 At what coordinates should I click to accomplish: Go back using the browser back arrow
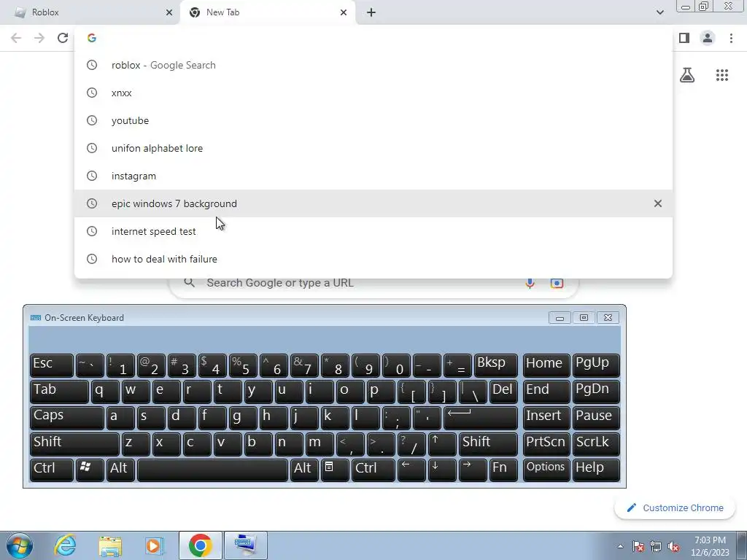[x=16, y=38]
